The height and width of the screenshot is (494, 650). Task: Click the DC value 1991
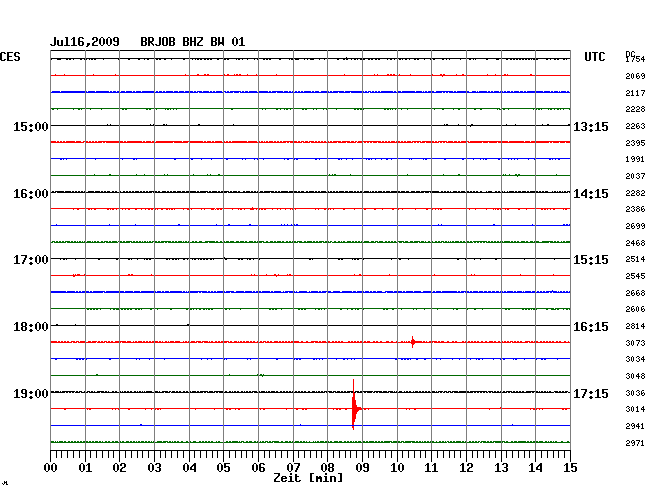[x=635, y=159]
